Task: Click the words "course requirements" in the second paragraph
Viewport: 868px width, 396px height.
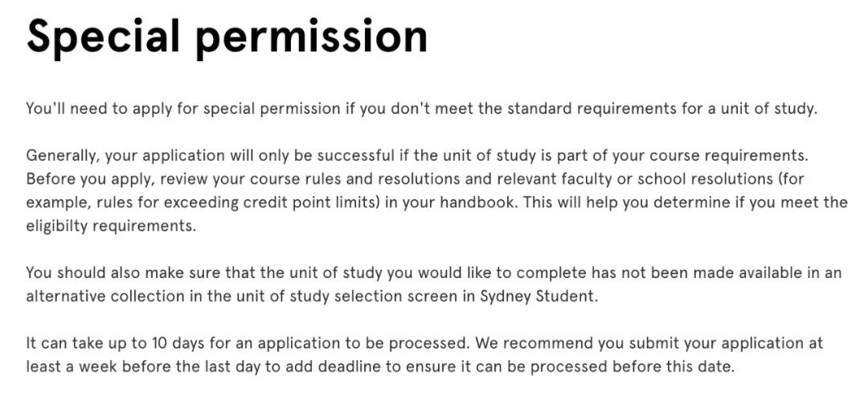Action: tap(709, 155)
